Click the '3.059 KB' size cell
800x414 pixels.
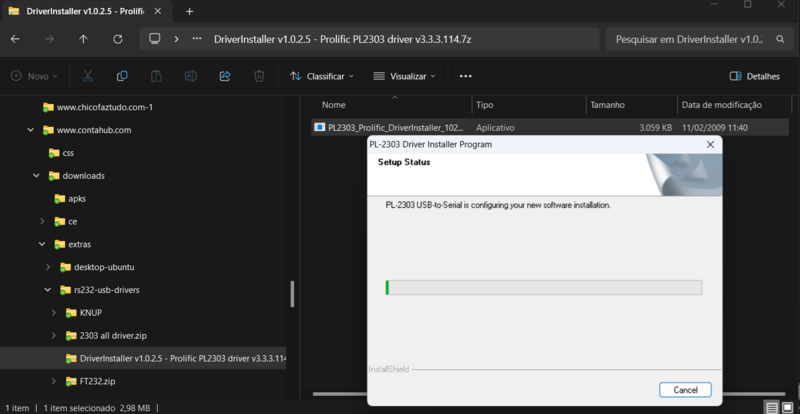point(655,128)
